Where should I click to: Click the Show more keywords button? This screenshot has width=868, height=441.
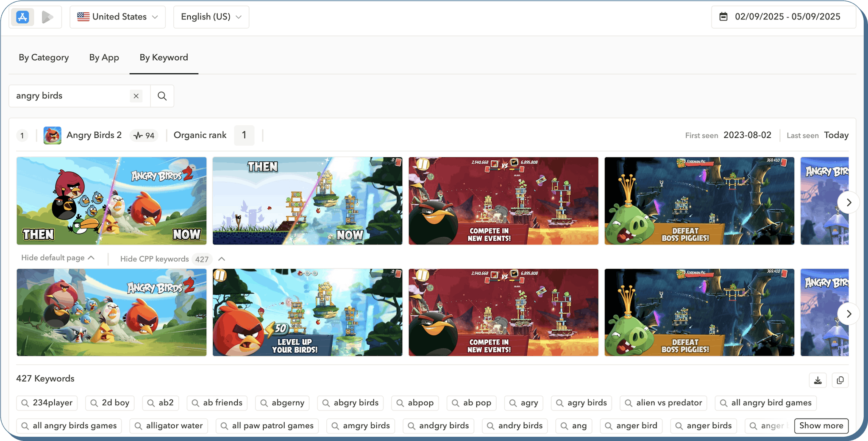tap(821, 426)
